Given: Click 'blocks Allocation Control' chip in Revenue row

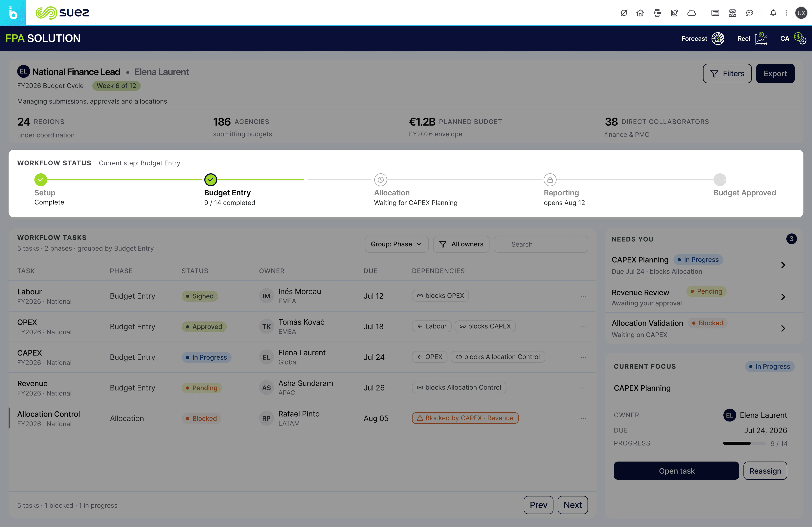Looking at the screenshot, I should coord(459,388).
